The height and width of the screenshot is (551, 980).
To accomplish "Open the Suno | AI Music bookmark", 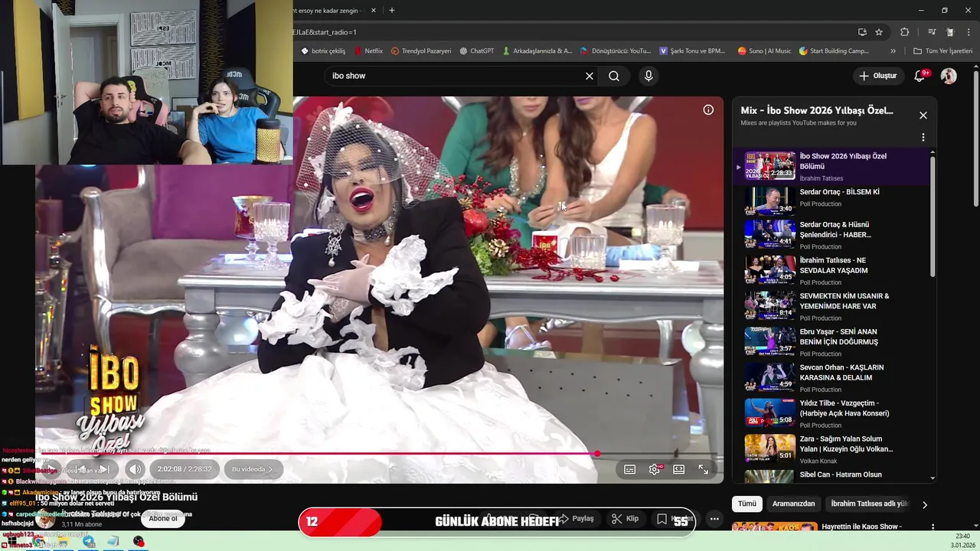I will (x=764, y=51).
